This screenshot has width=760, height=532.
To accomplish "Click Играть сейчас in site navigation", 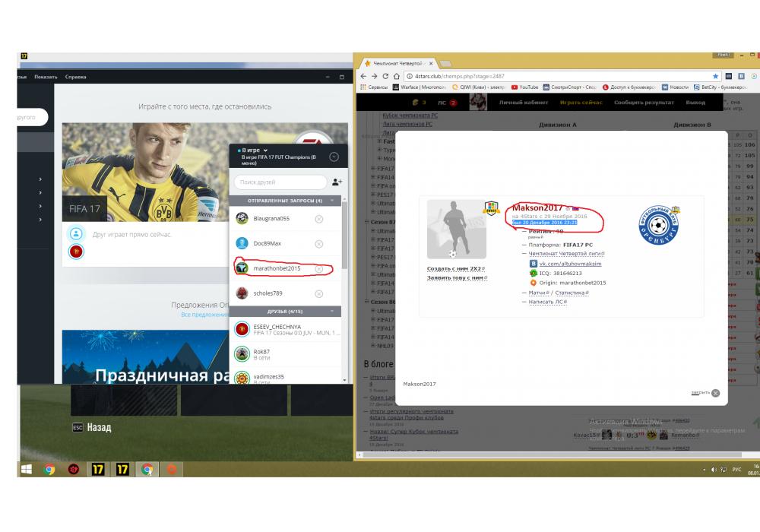I will 581,103.
